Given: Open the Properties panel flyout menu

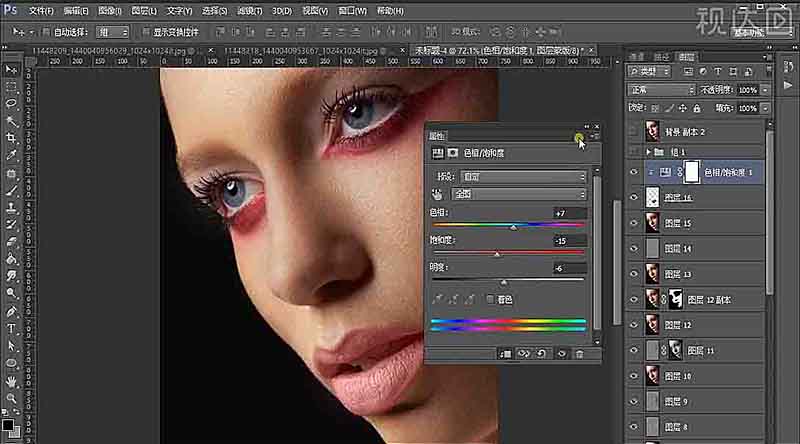Looking at the screenshot, I should [x=595, y=136].
